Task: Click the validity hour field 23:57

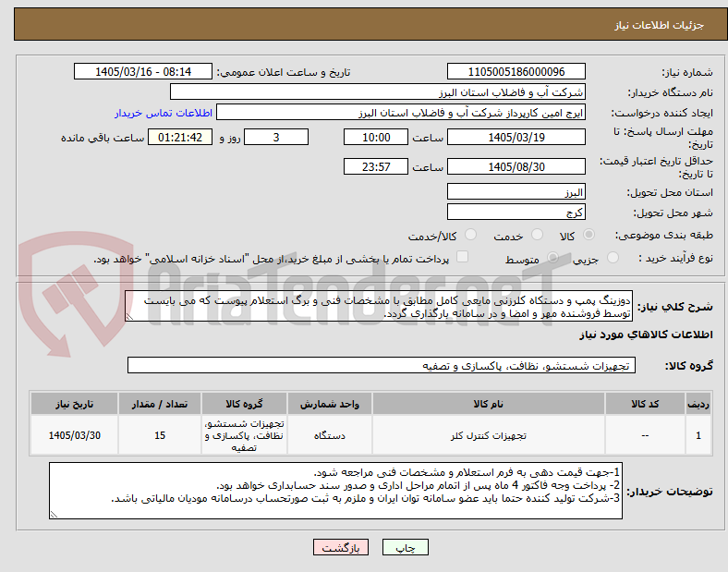Action: click(x=376, y=166)
